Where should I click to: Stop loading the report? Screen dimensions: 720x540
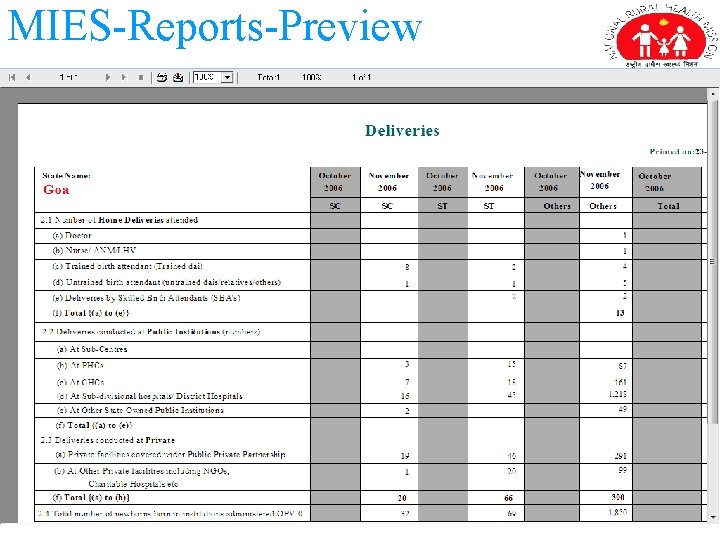click(141, 78)
